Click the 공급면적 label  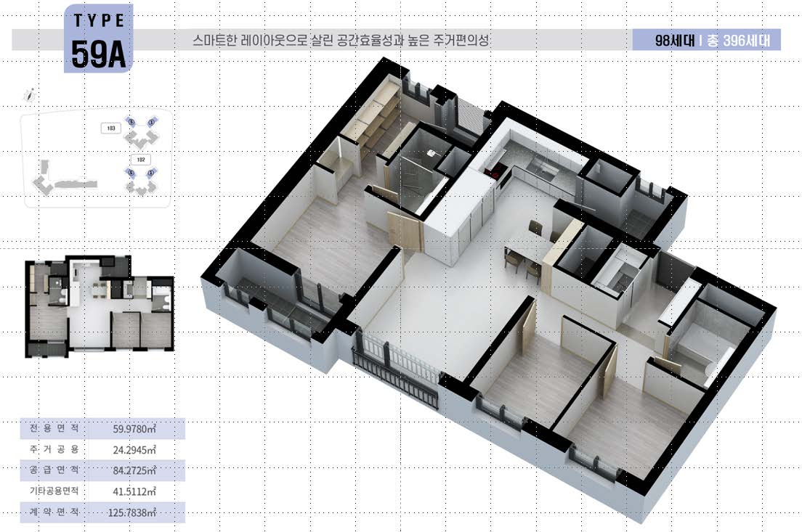click(54, 470)
